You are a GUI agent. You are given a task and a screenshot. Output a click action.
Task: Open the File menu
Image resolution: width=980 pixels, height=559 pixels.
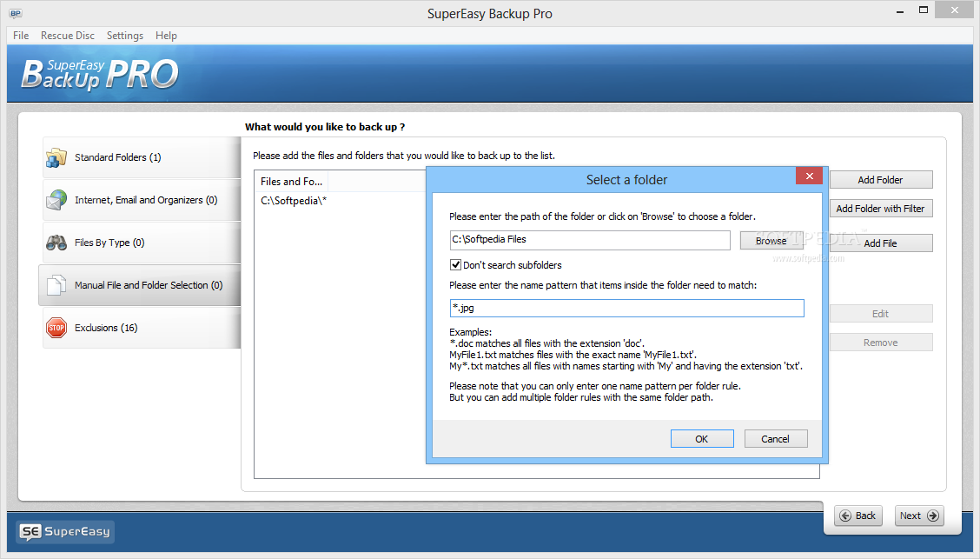coord(21,36)
